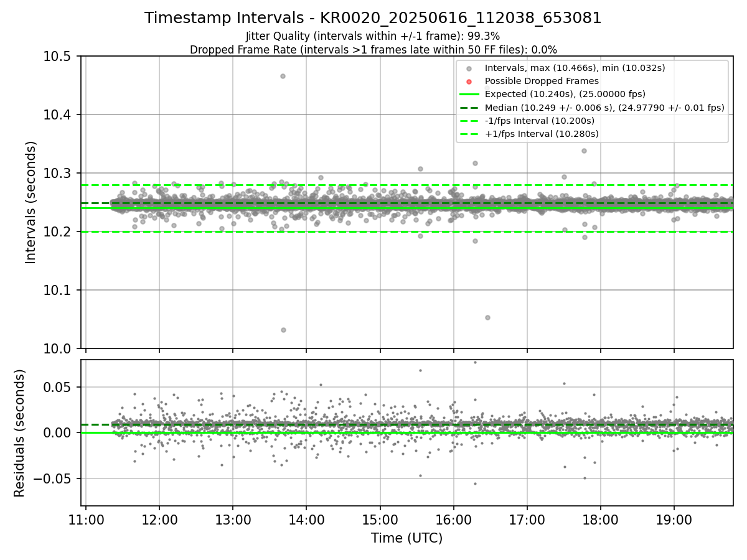Click the plot title "Timestamp Intervals - KR0020_20250616_112038_653081"

point(373,18)
